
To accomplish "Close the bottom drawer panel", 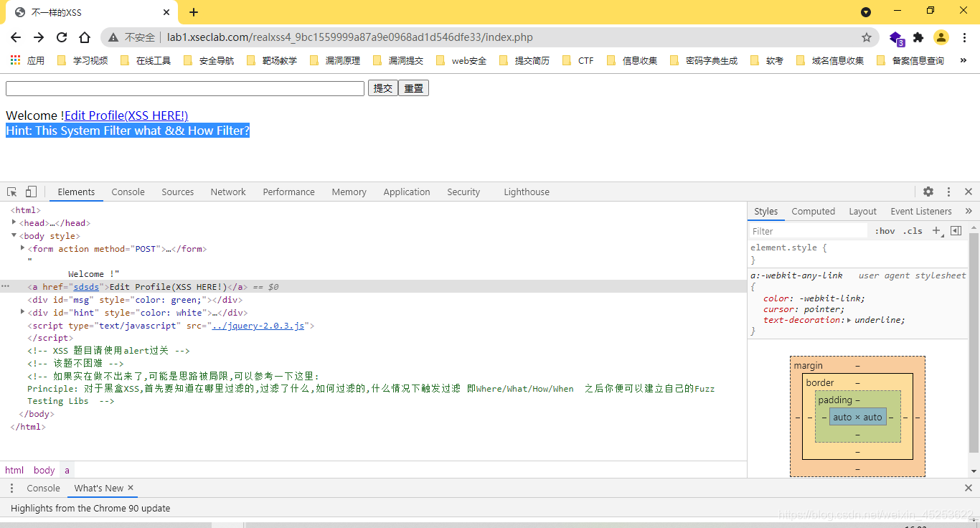I will (969, 488).
